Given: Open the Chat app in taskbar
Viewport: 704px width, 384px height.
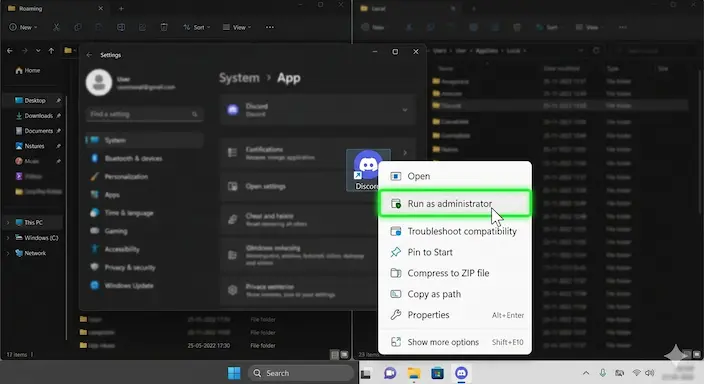Looking at the screenshot, I should tap(390, 373).
